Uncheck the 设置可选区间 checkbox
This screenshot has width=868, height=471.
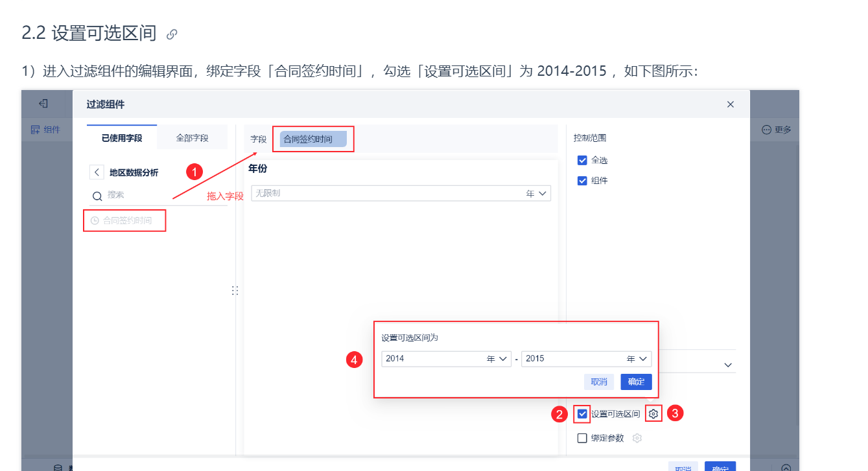click(582, 413)
